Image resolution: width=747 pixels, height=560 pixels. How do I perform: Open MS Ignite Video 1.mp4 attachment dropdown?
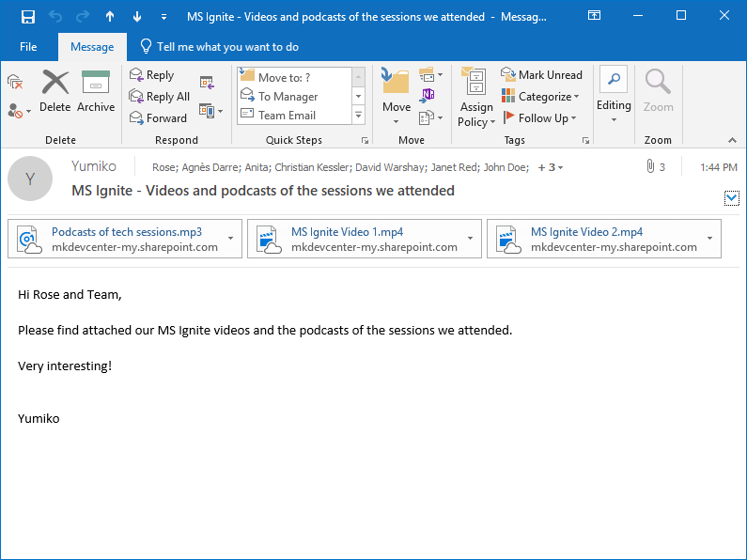coord(470,239)
